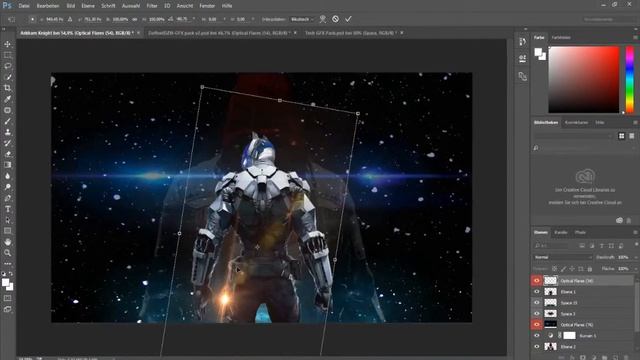This screenshot has height=360, width=640.
Task: Hide the Optical Flares (76) layer
Action: (536, 324)
